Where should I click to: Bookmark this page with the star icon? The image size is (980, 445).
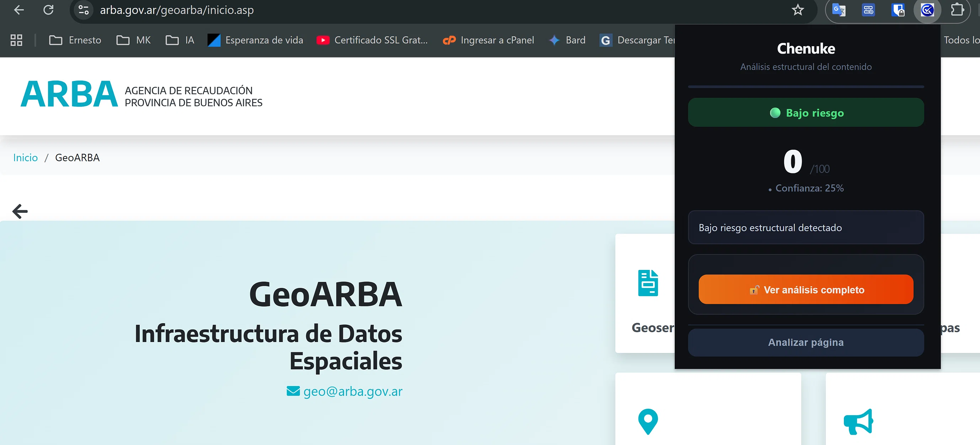(x=797, y=10)
